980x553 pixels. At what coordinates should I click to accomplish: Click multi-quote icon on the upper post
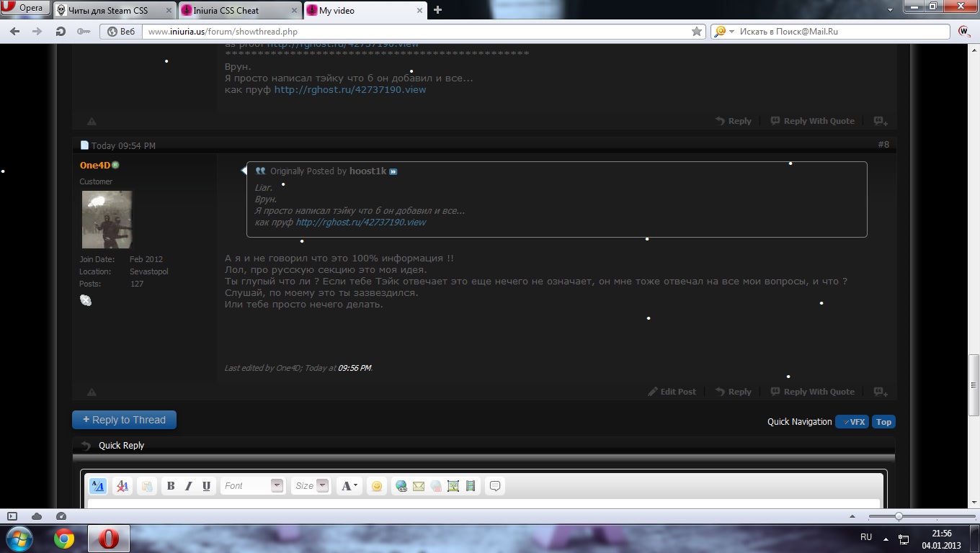click(881, 121)
